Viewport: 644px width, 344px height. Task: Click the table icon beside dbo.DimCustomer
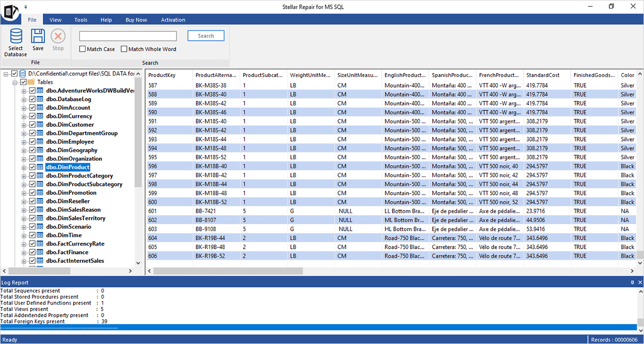coord(40,124)
